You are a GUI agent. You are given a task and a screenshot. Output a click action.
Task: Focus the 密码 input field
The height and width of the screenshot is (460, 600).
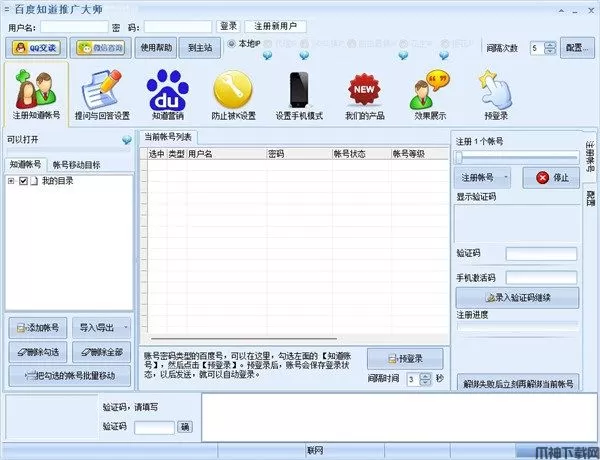pos(178,27)
